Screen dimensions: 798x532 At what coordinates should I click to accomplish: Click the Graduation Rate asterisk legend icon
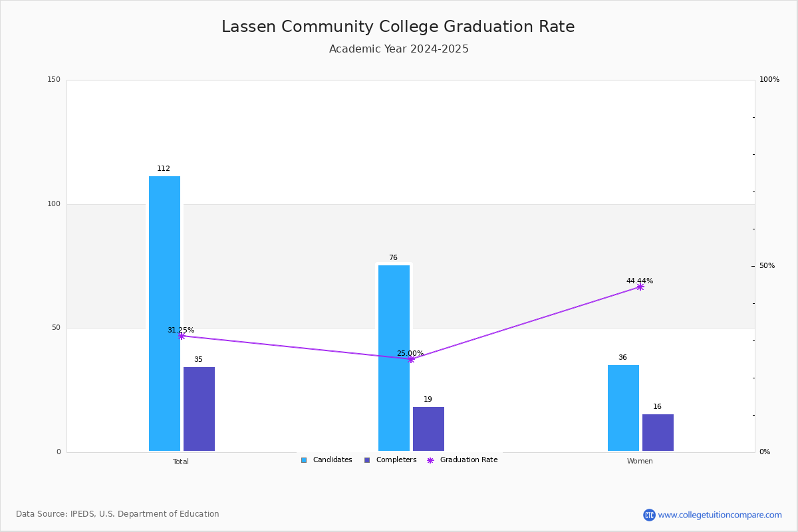tap(430, 460)
